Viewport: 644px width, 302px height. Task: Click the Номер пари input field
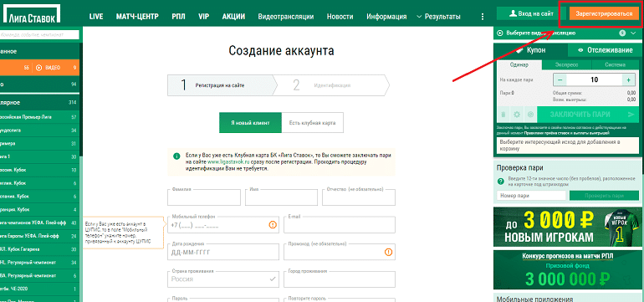(531, 196)
